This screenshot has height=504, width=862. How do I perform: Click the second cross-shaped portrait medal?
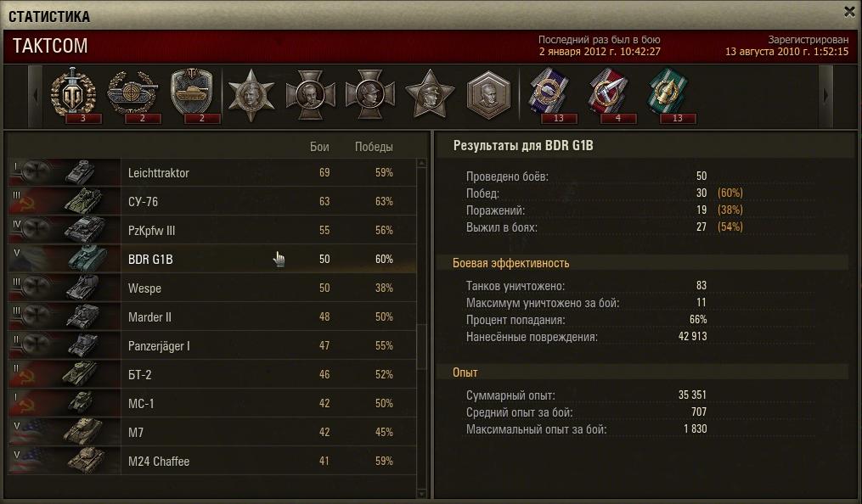click(370, 94)
